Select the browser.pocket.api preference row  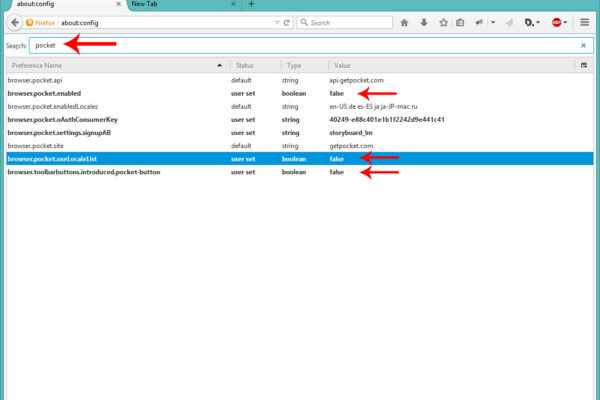(300, 80)
